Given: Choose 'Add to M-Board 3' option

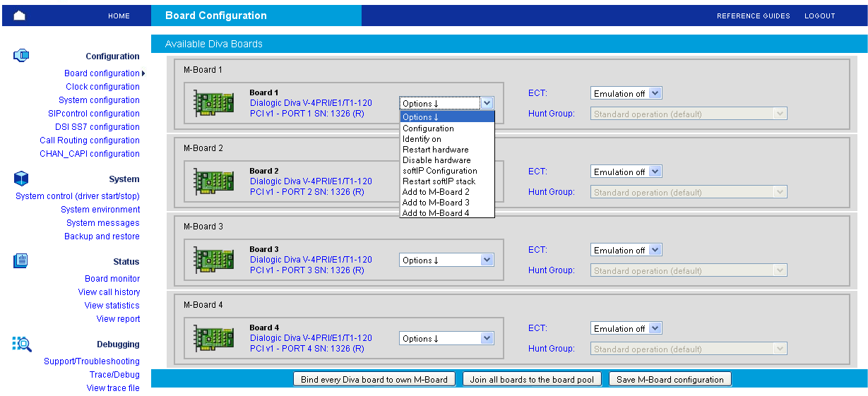Looking at the screenshot, I should (436, 203).
